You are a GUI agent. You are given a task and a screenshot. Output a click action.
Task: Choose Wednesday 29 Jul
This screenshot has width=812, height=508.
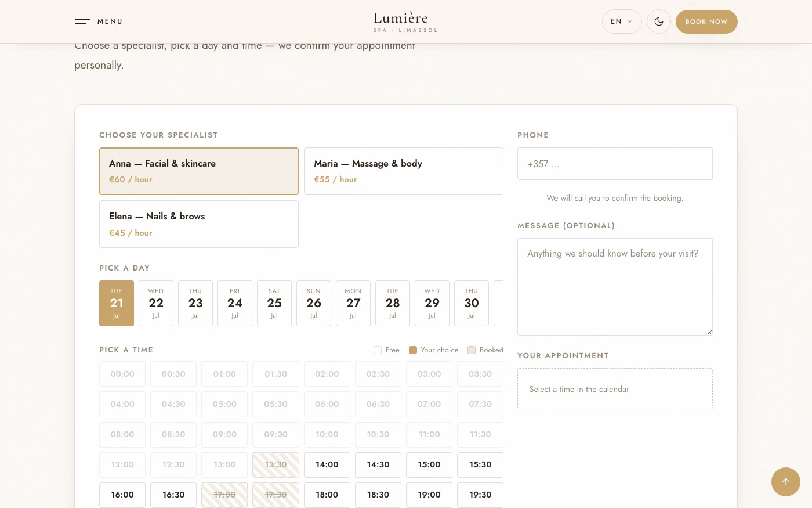tap(432, 303)
